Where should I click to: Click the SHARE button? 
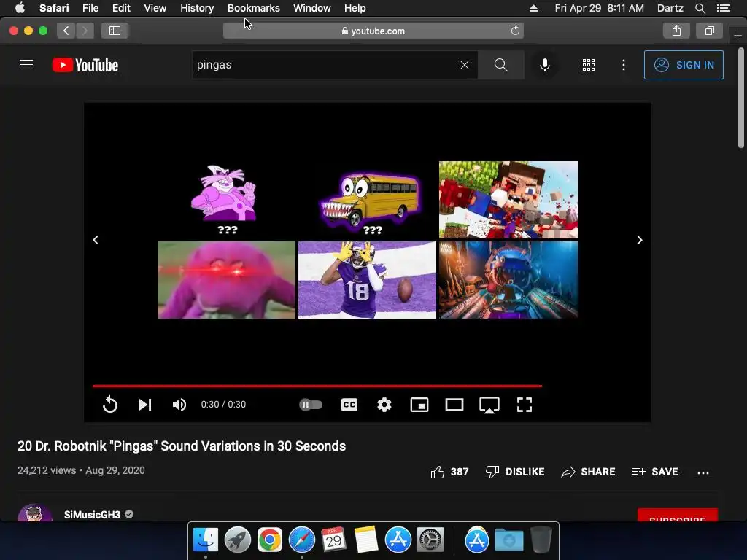588,472
